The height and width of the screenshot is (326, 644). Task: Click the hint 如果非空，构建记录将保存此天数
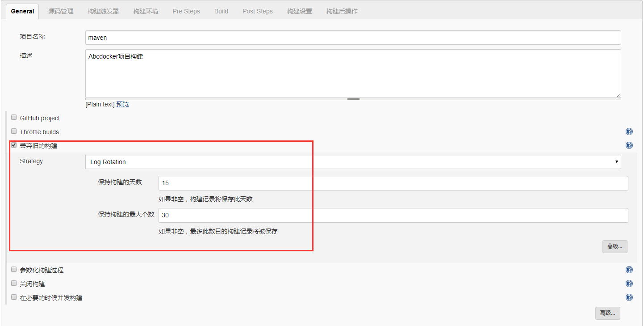point(205,199)
